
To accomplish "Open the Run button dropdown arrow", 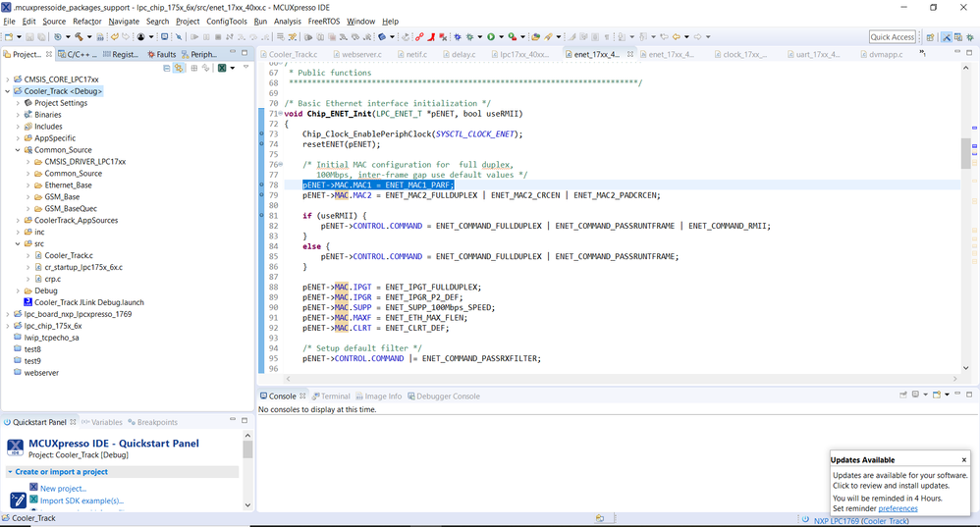I will [x=501, y=37].
